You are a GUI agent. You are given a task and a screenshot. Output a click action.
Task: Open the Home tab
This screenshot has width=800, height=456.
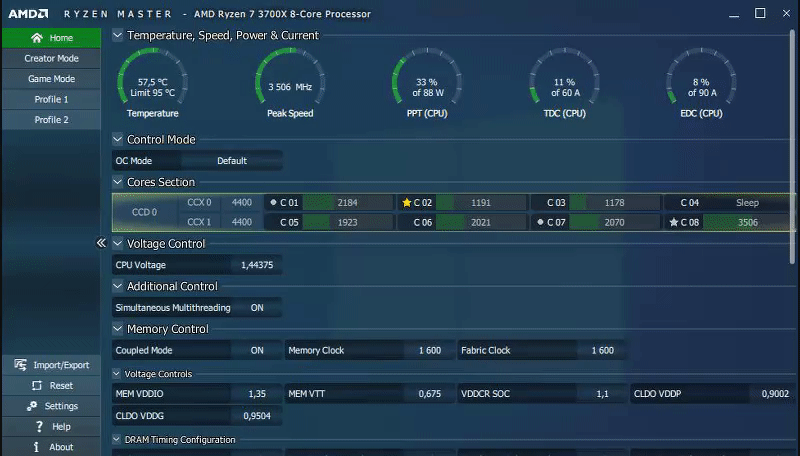click(x=52, y=38)
